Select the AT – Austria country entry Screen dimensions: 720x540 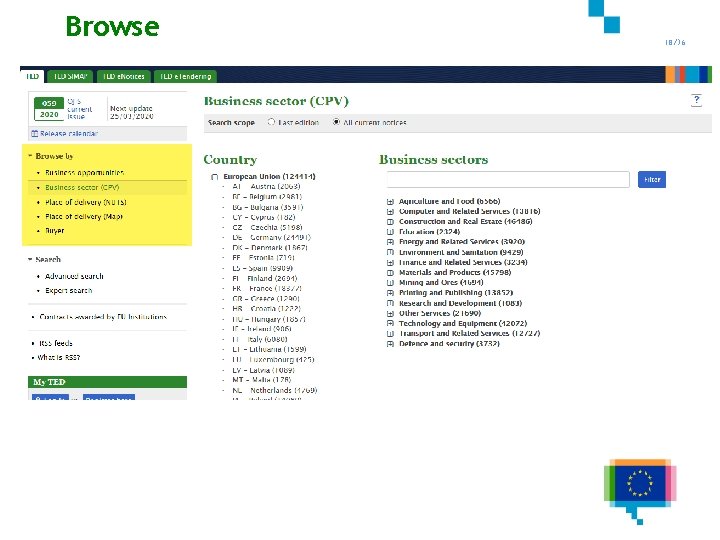266,186
